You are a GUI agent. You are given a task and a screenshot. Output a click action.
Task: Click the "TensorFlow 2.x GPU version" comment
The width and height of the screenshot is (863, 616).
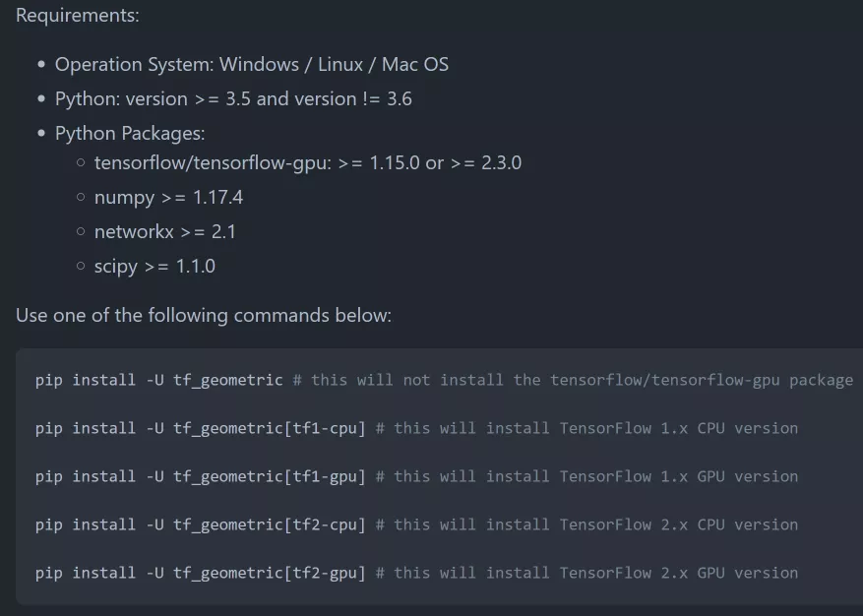click(678, 573)
